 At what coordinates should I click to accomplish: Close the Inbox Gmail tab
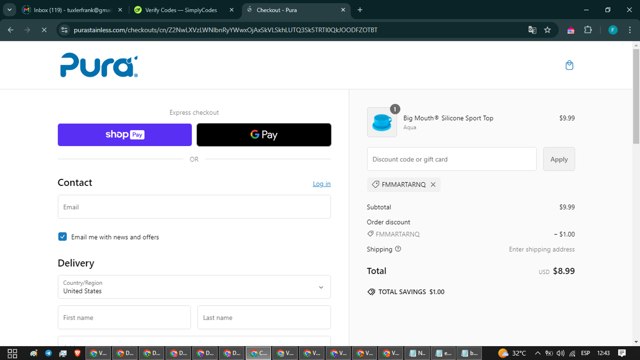tap(120, 10)
